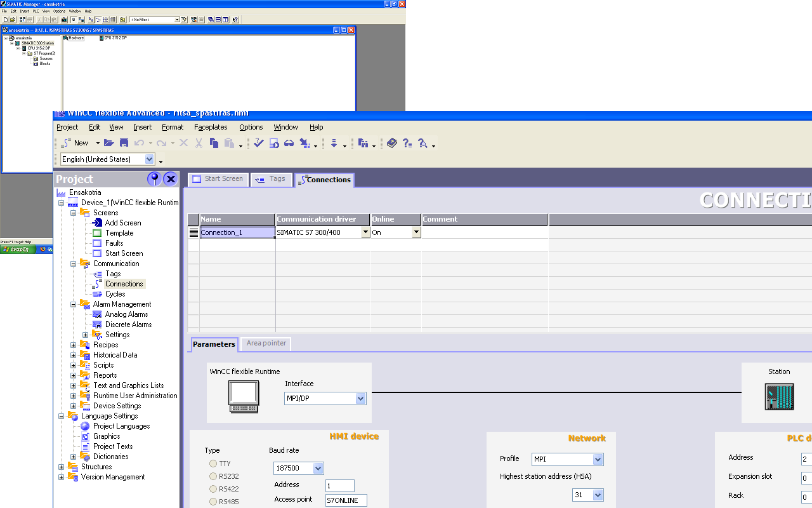Click CPU 315-2 DP object in SIMATIC Manager
This screenshot has width=812, height=508.
113,38
